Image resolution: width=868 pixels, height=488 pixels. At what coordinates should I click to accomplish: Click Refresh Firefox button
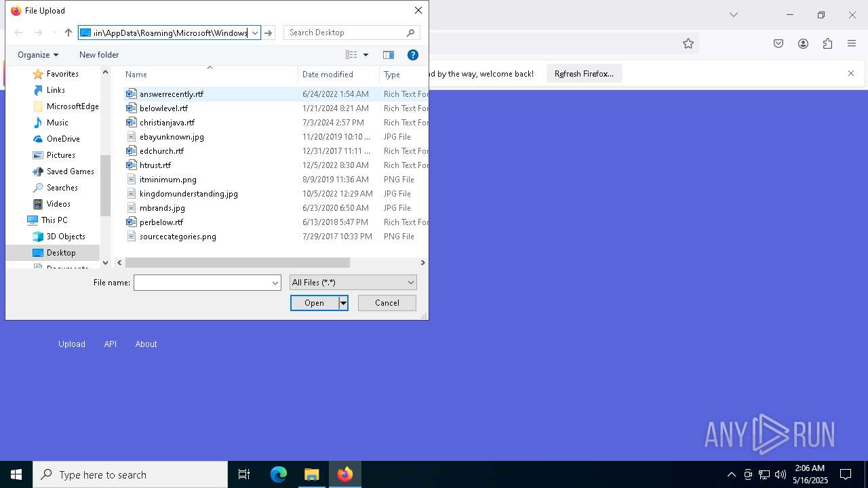click(584, 73)
